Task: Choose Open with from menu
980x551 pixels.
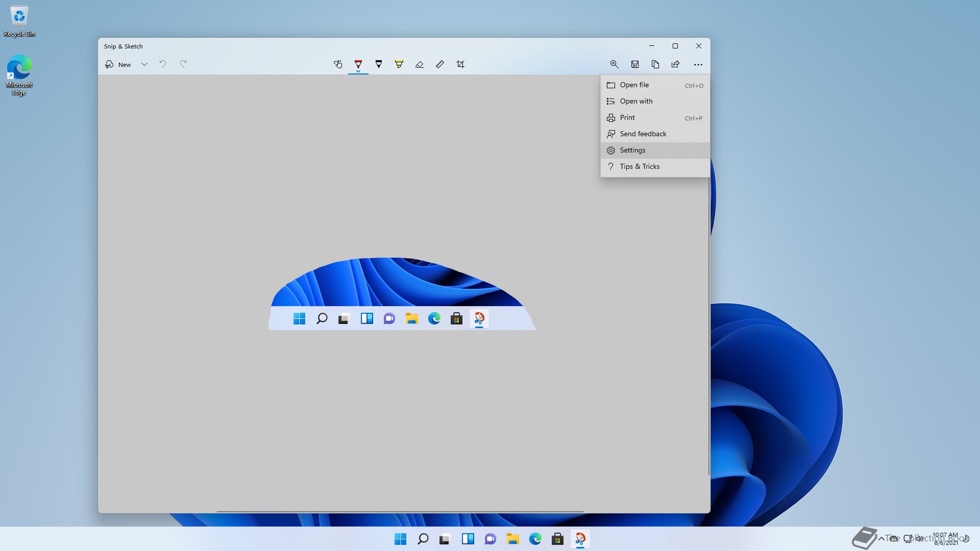Action: 655,102
